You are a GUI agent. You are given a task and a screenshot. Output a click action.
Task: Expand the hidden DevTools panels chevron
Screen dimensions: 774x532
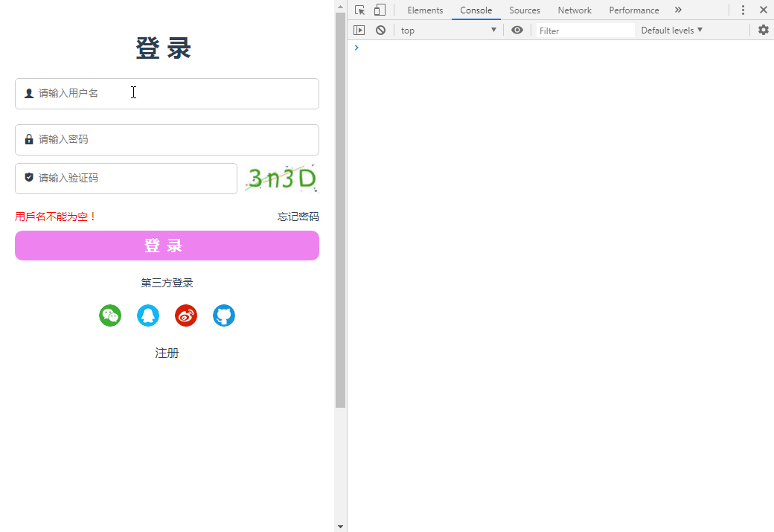pyautogui.click(x=678, y=10)
